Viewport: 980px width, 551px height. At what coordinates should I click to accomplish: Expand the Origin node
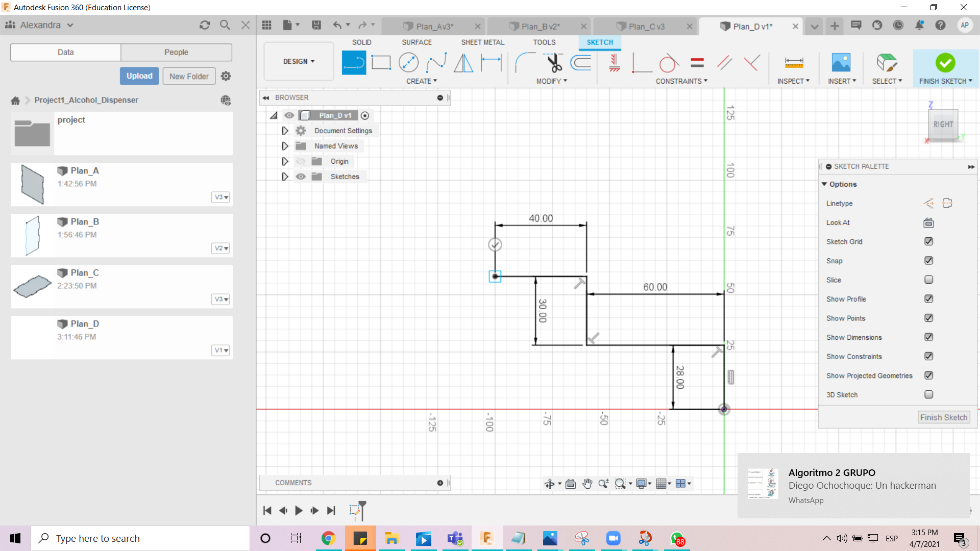click(x=285, y=161)
